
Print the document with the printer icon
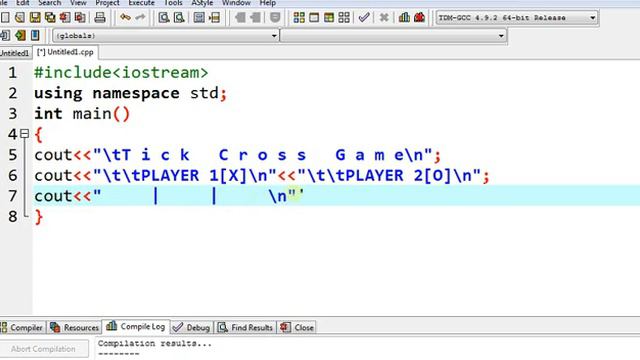coord(100,18)
